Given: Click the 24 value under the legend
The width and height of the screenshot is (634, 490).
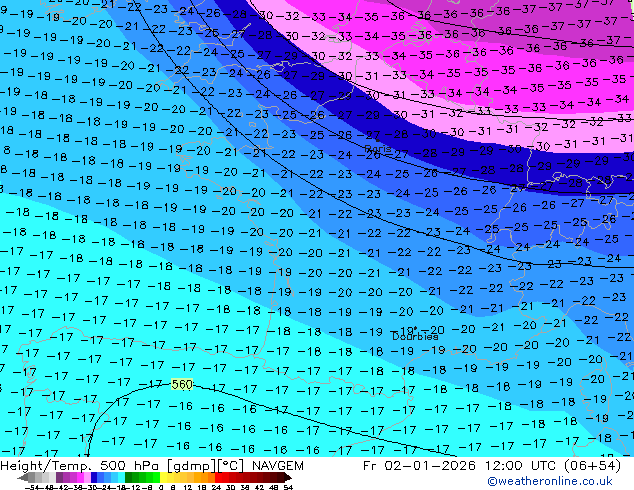Looking at the screenshot, I should pos(216,487).
